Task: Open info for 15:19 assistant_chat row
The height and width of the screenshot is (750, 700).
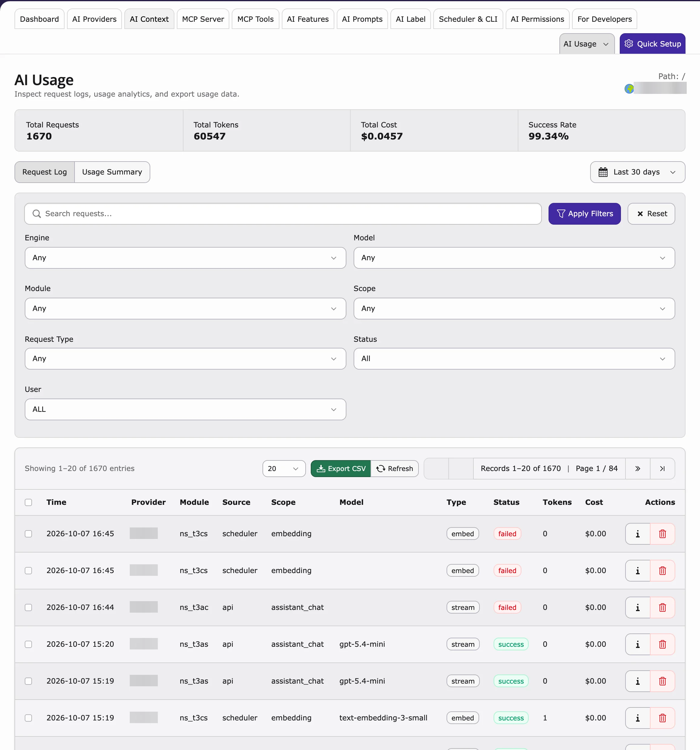Action: pos(638,681)
